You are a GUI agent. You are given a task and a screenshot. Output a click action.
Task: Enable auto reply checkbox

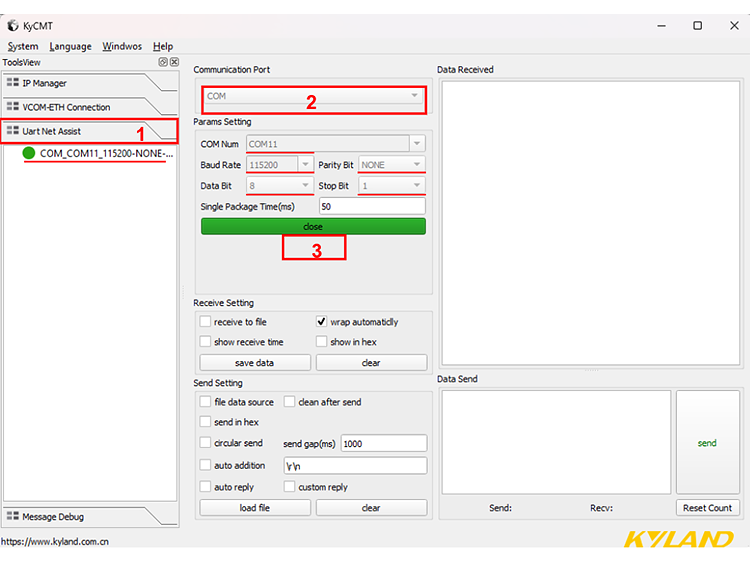205,487
